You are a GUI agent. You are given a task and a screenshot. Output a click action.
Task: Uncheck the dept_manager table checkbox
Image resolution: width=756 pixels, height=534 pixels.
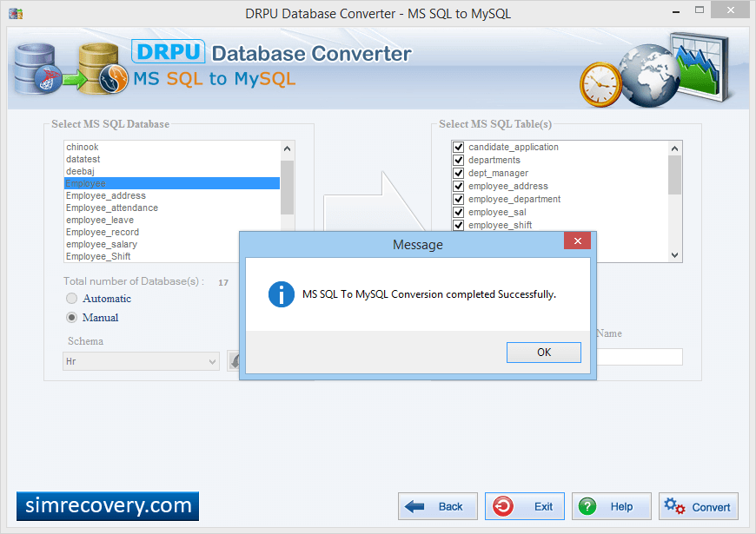458,173
